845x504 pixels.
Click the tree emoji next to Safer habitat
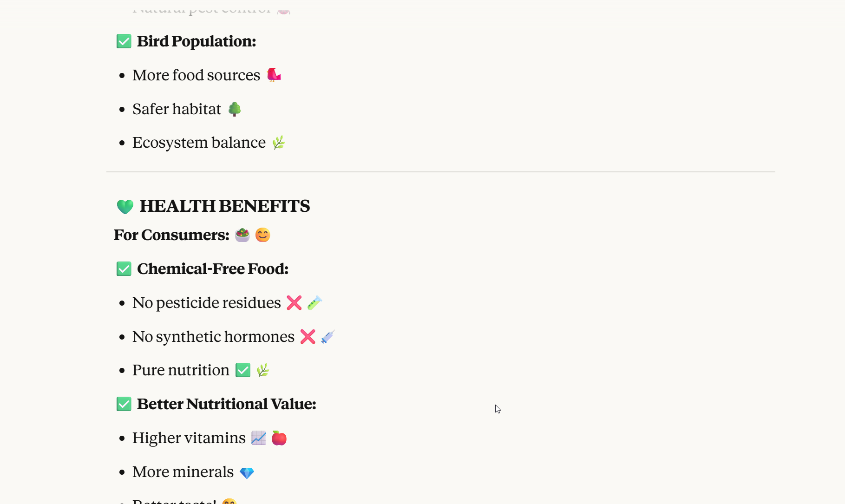coord(235,109)
